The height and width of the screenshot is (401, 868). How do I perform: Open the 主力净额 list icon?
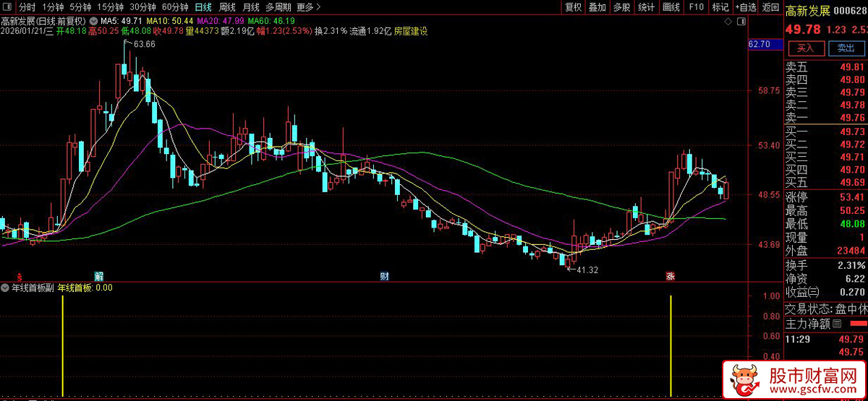click(x=837, y=323)
